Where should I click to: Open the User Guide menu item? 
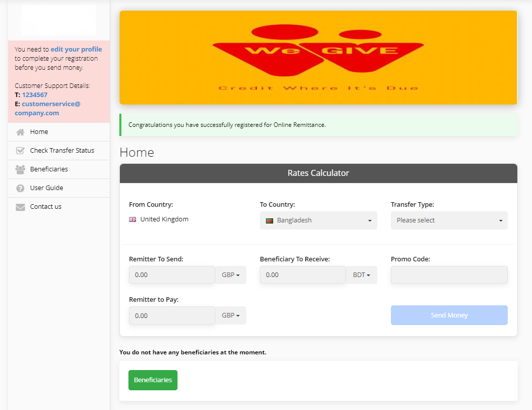(x=59, y=188)
